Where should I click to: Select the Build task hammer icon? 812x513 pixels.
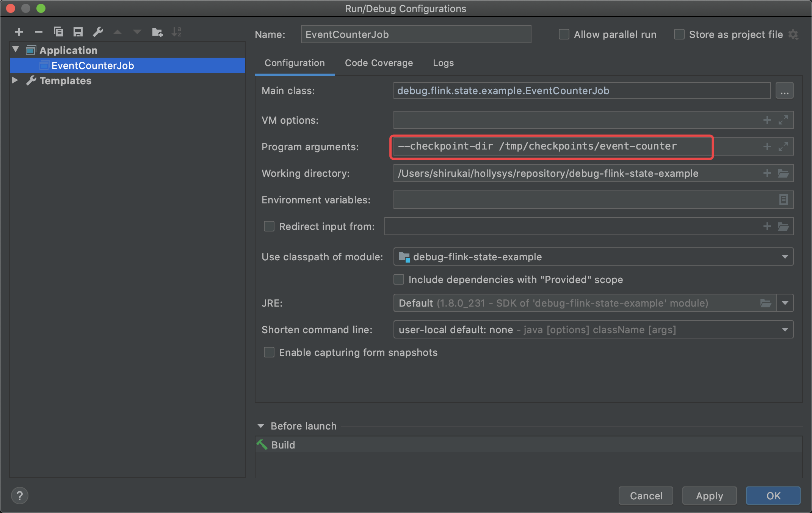[x=262, y=444]
